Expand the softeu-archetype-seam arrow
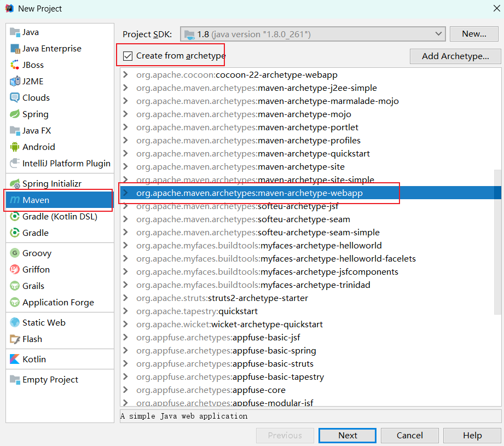 [x=126, y=219]
